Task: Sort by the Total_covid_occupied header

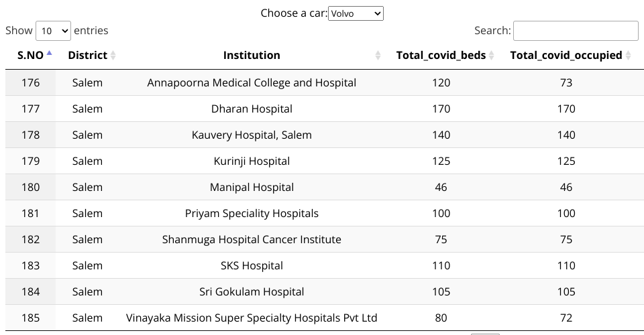Action: coord(566,56)
